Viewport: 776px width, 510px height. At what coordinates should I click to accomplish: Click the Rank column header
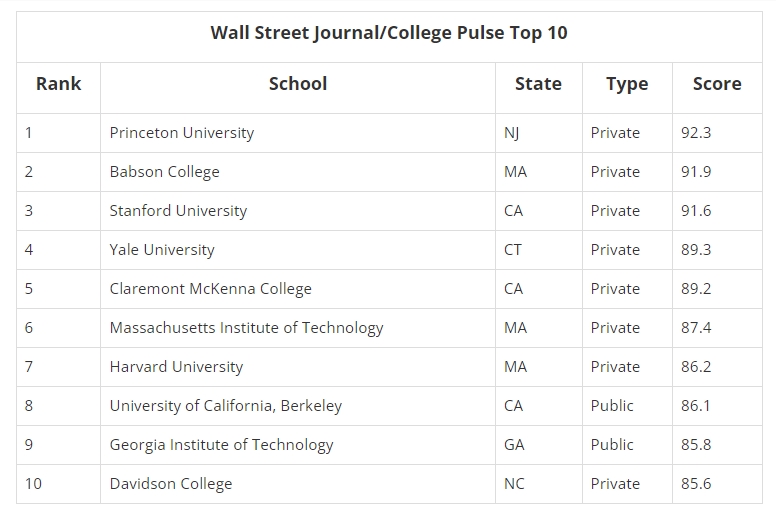coord(58,84)
